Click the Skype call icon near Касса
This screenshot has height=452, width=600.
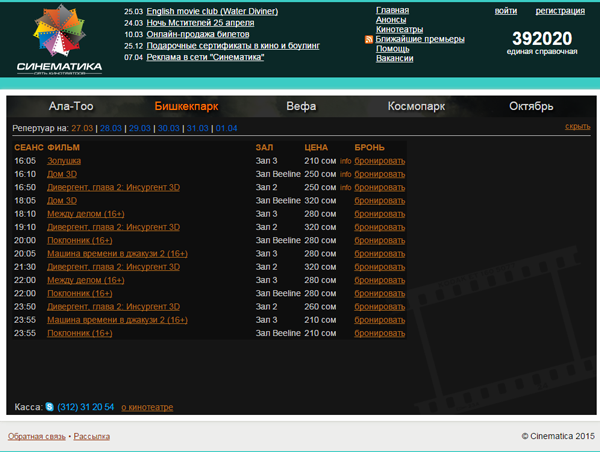50,407
